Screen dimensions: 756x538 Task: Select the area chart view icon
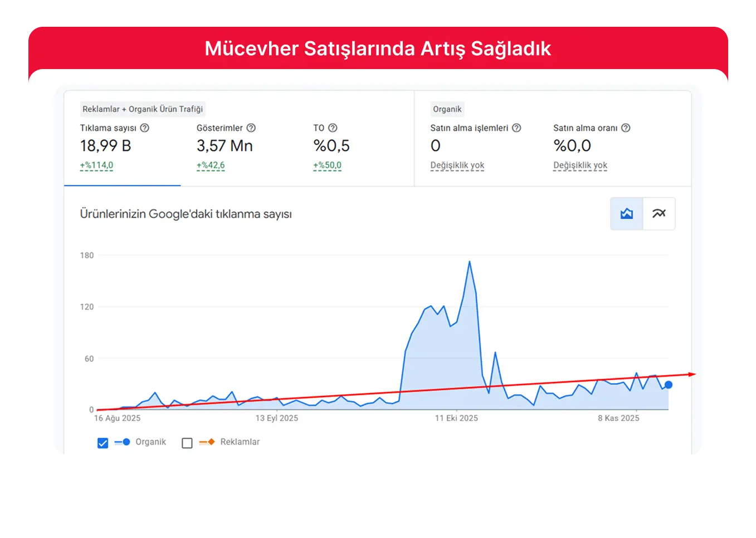626,213
